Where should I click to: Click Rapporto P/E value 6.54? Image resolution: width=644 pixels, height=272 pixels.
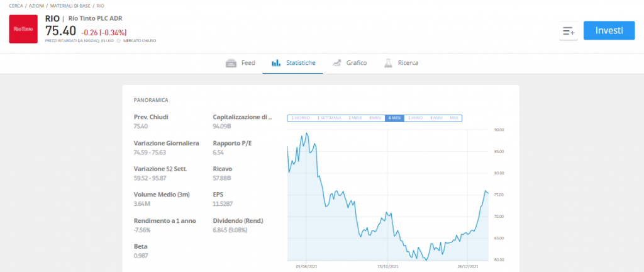pos(218,152)
